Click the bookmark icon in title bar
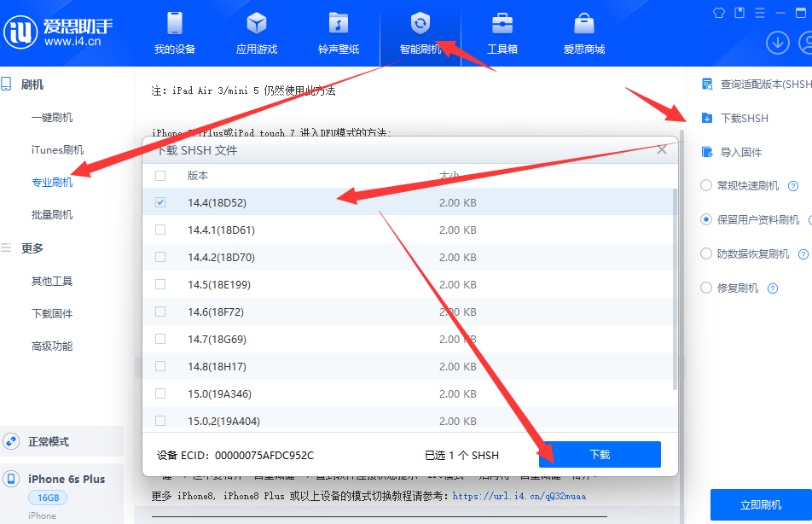 click(x=739, y=13)
